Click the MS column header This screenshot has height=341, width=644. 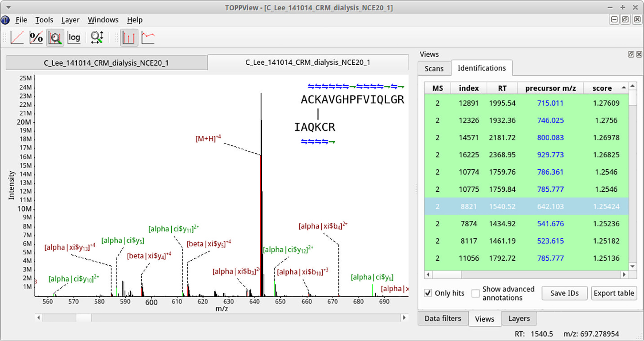438,88
